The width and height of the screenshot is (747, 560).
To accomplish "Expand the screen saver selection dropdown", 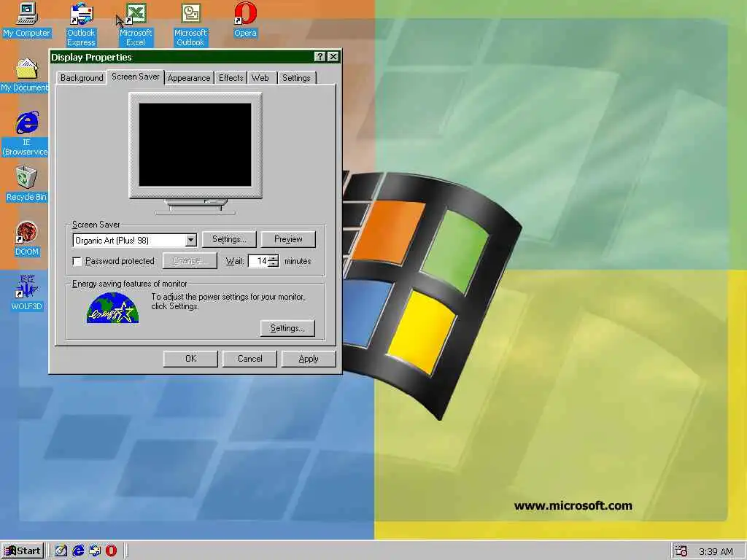I will [190, 240].
